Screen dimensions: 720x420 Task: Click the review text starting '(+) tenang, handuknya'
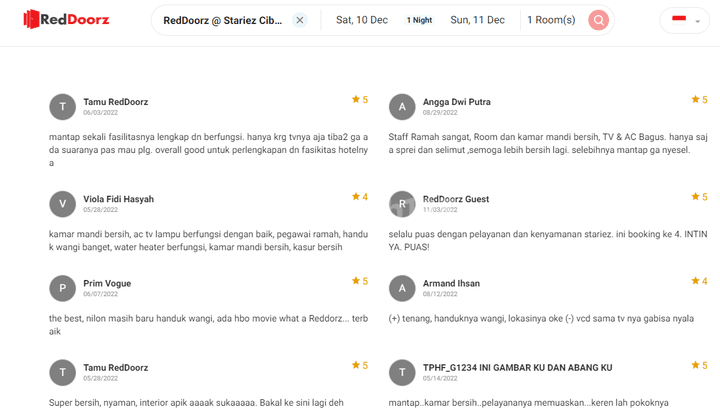541,319
